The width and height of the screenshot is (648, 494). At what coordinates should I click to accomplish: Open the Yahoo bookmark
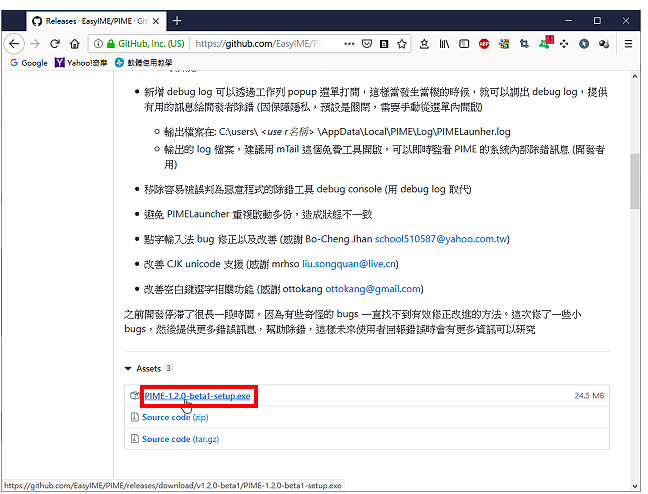81,63
